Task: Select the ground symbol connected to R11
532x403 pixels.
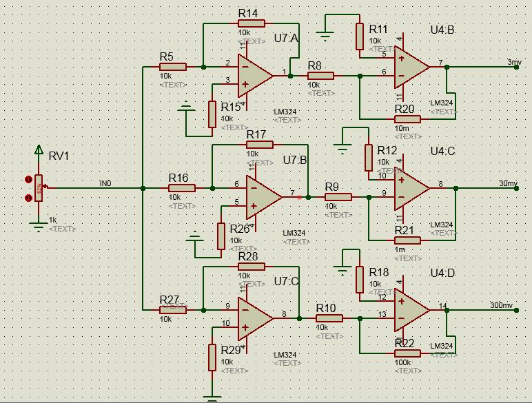Action: pyautogui.click(x=325, y=37)
